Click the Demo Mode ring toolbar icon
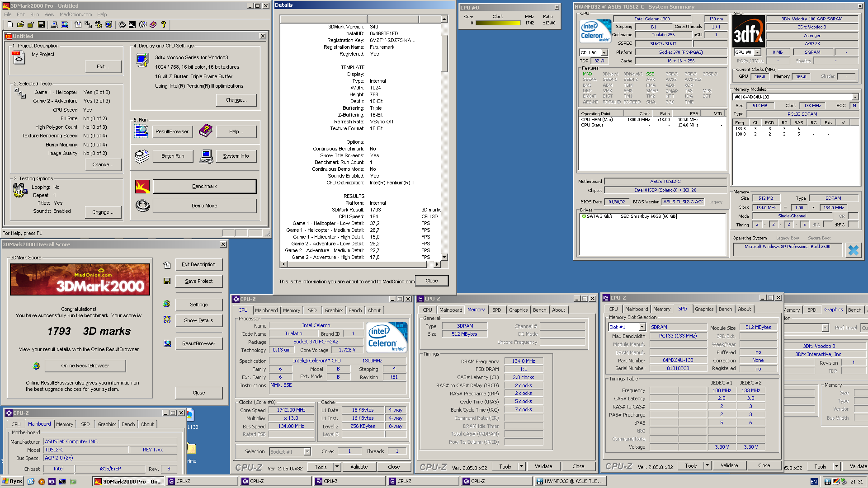This screenshot has height=488, width=868. 122,25
